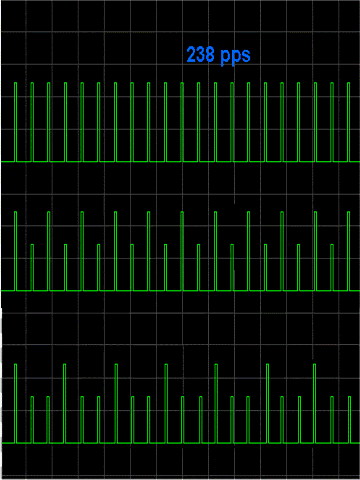Click the word pps in the label
Image resolution: width=360 pixels, height=480 pixels.
click(x=236, y=57)
